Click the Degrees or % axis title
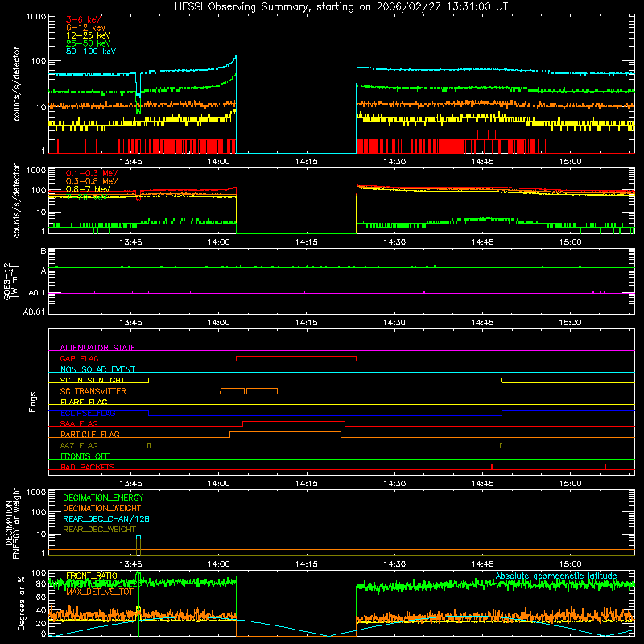This screenshot has width=644, height=644. point(22,603)
